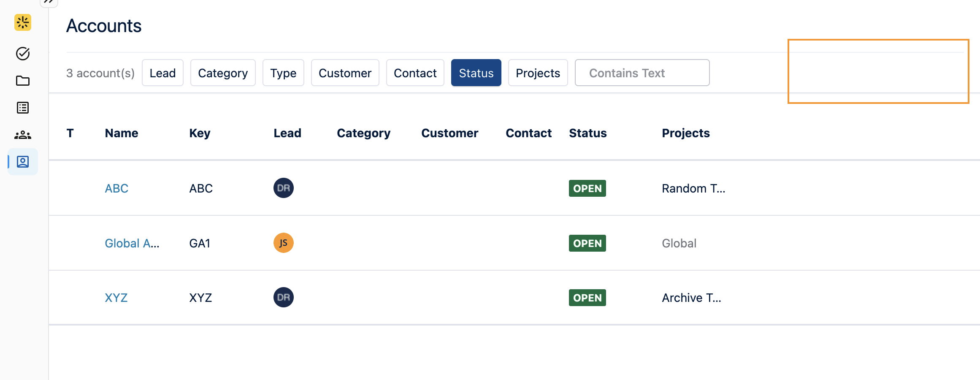Click the list/reports icon in the sidebar
The image size is (980, 380).
[x=22, y=108]
